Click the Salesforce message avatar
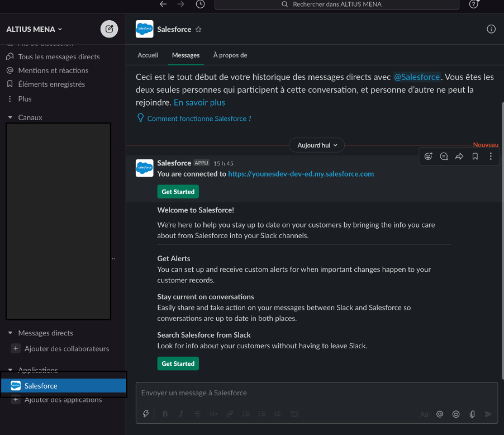Image resolution: width=504 pixels, height=435 pixels. (144, 168)
